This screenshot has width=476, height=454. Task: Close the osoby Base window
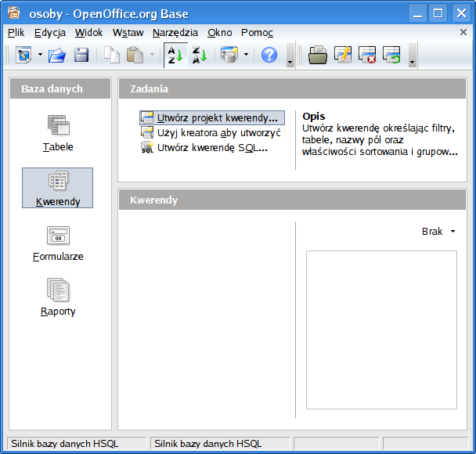[x=461, y=13]
